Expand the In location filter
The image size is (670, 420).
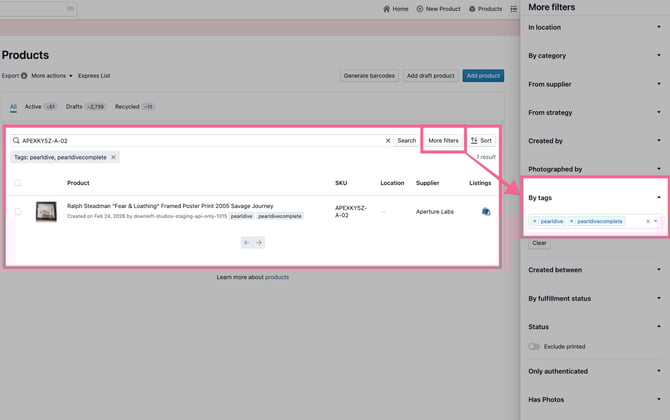594,28
